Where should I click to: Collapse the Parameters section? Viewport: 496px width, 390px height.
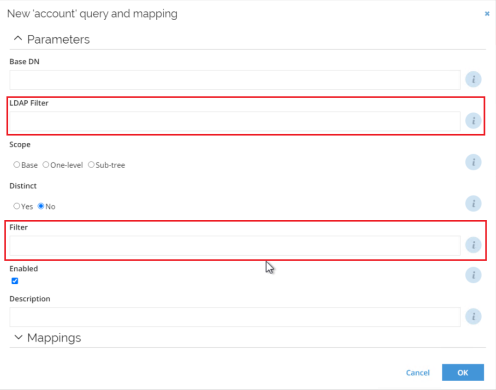click(x=18, y=39)
